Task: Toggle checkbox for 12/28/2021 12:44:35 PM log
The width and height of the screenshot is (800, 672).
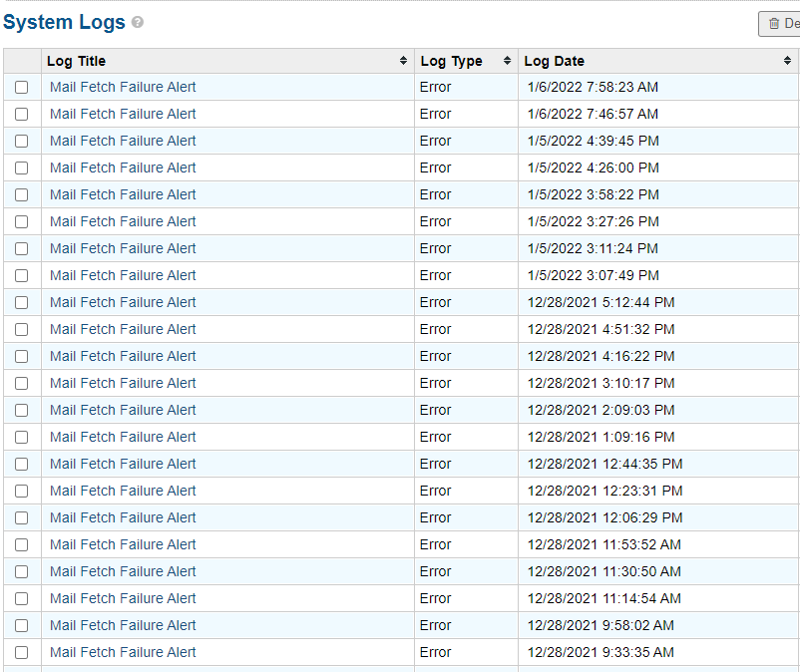Action: 21,465
